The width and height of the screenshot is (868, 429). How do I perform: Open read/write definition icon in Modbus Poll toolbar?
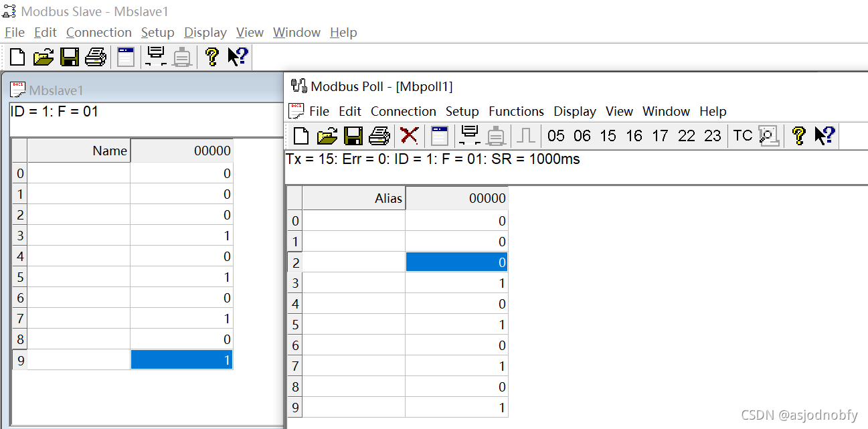tap(439, 136)
